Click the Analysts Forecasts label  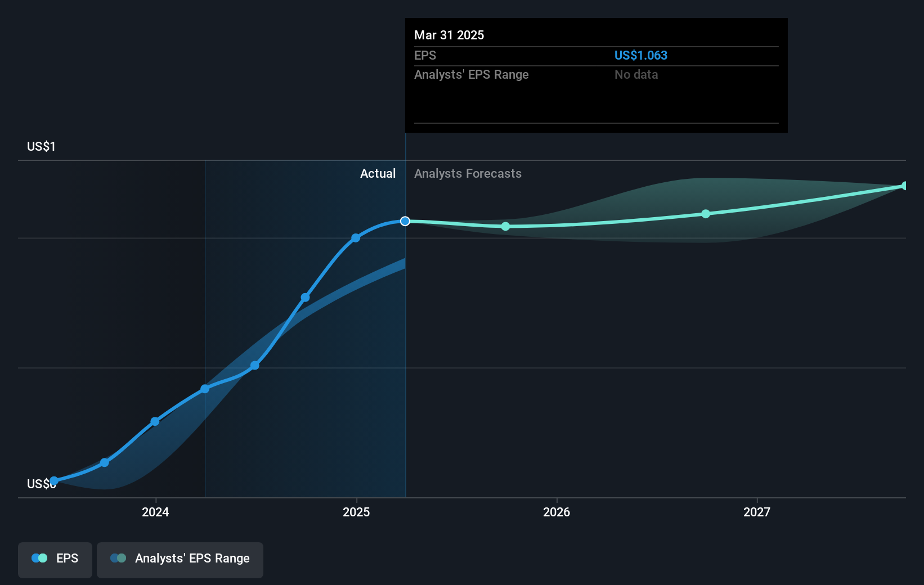point(468,173)
